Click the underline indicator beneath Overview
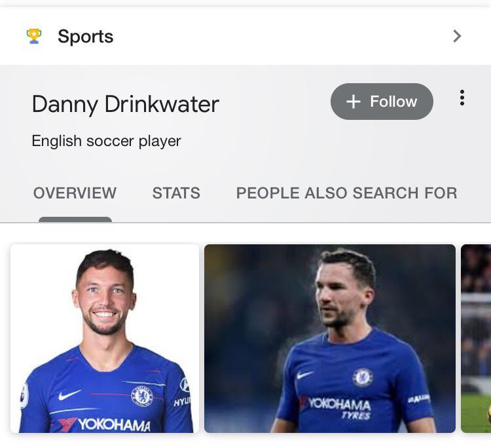 point(75,219)
